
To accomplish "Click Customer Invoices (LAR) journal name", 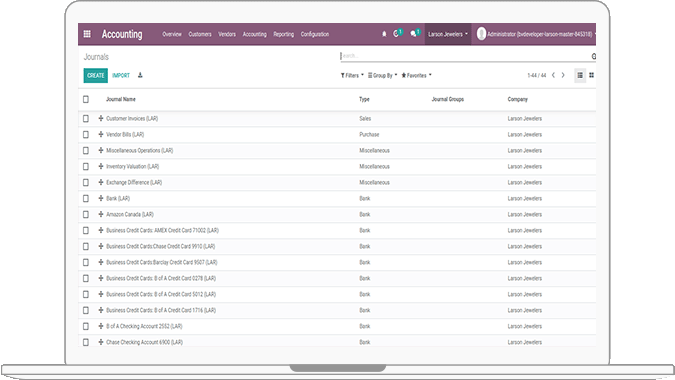I will pyautogui.click(x=132, y=118).
